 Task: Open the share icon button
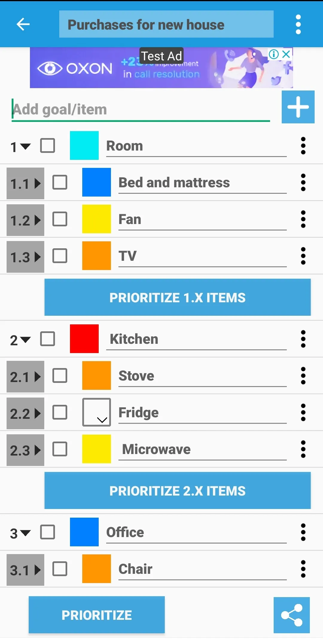(x=292, y=615)
